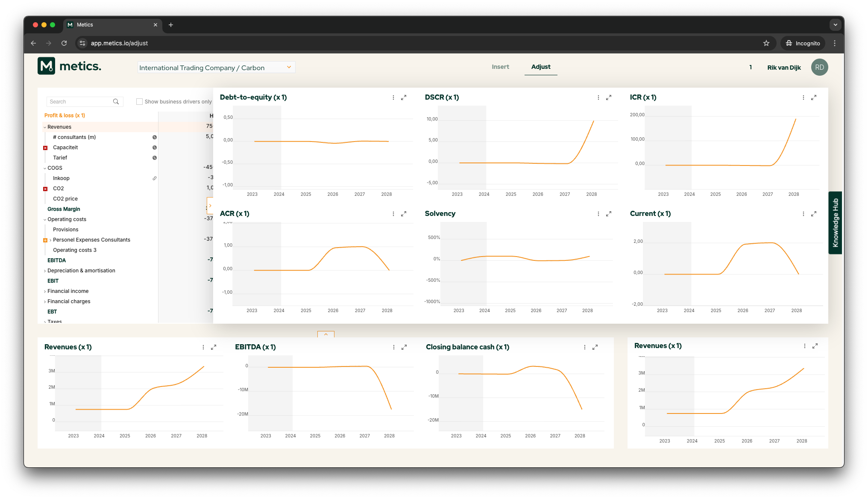Select the Adjust tab
The width and height of the screenshot is (868, 499).
point(540,67)
